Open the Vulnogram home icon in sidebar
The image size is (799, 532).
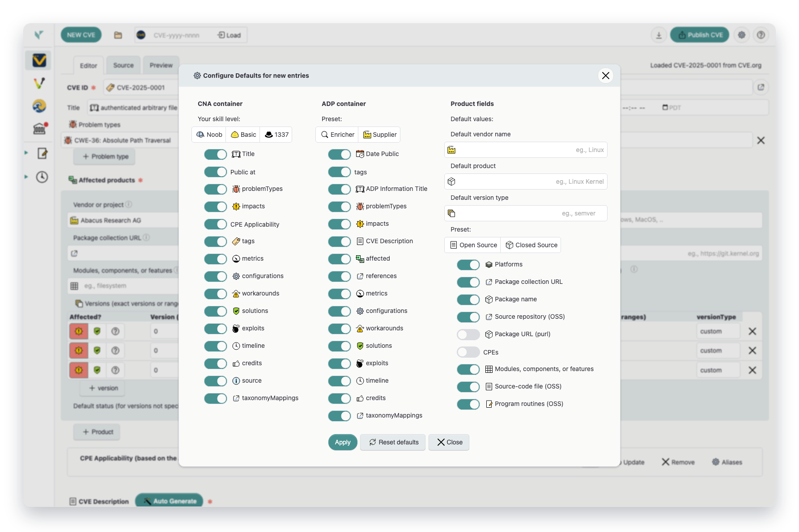(x=38, y=60)
